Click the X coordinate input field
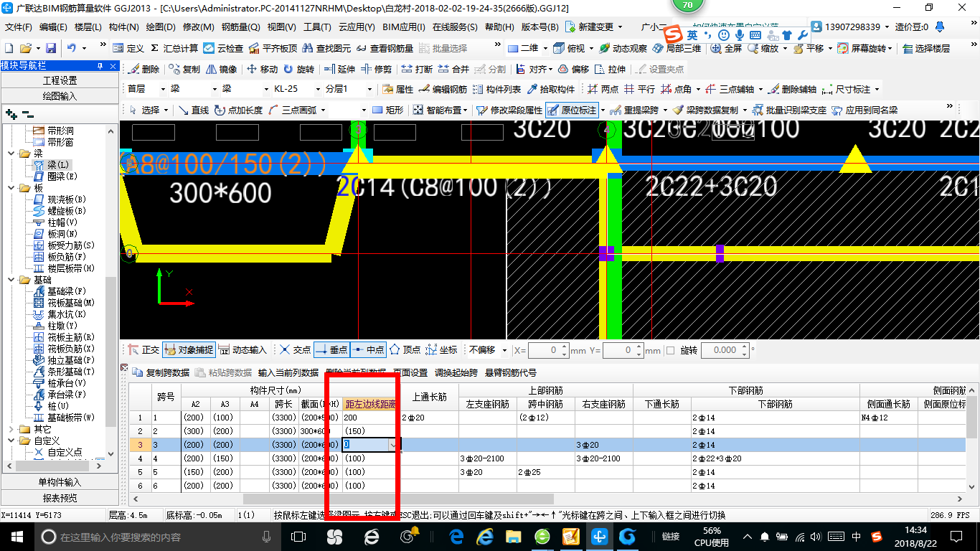This screenshot has width=980, height=551. pos(549,350)
